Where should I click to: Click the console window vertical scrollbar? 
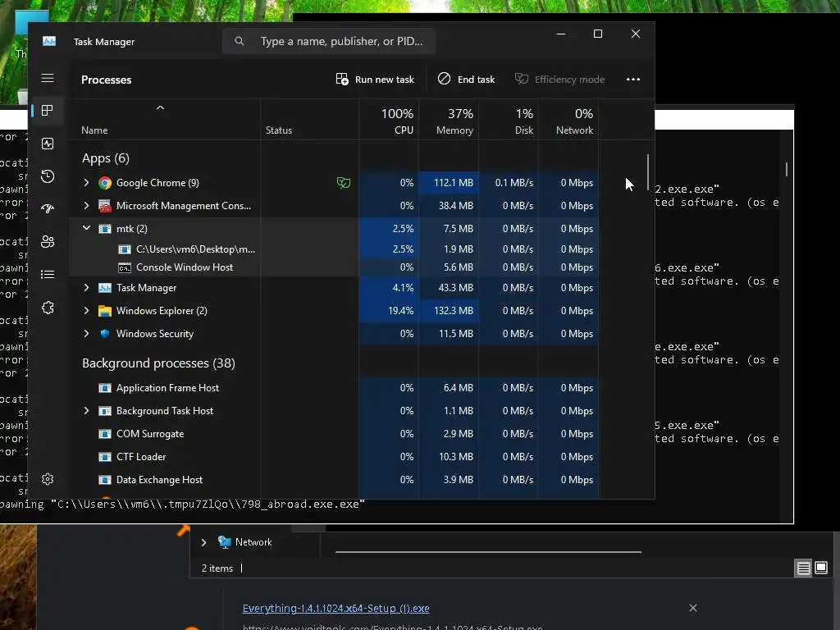click(787, 169)
